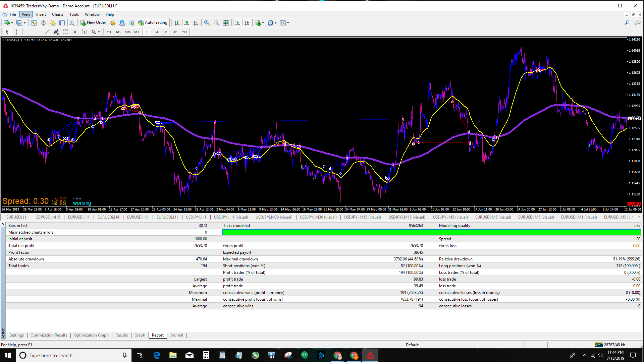Open a new chart window icon
The width and height of the screenshot is (644, 362).
7,23
